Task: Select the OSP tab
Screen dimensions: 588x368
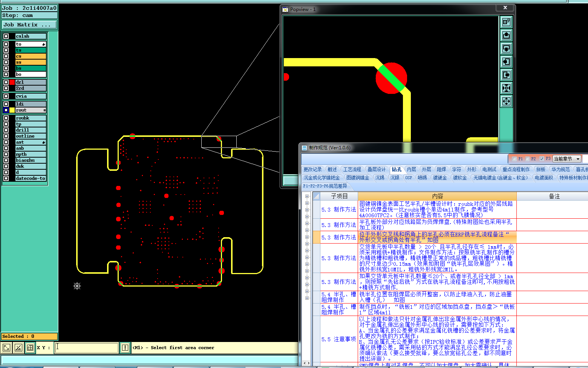Action: point(409,178)
